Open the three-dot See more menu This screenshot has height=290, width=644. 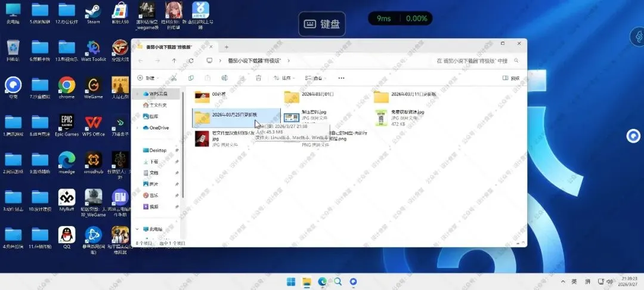341,78
